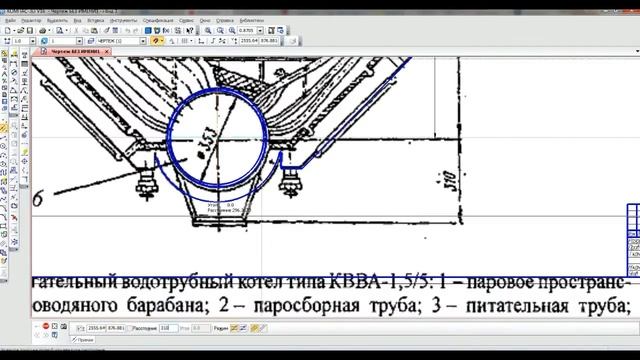Open the New document type dropdown arrow
640x360 pixels.
[x=13, y=31]
